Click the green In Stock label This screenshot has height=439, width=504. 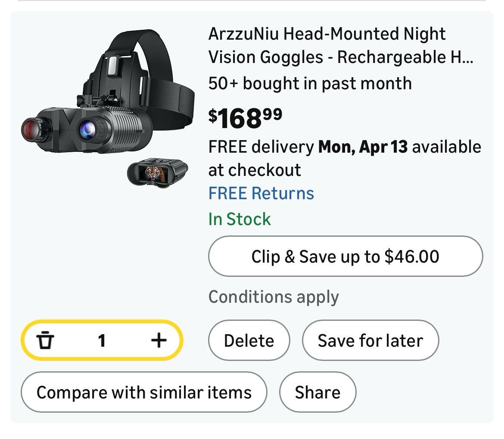[x=240, y=219]
